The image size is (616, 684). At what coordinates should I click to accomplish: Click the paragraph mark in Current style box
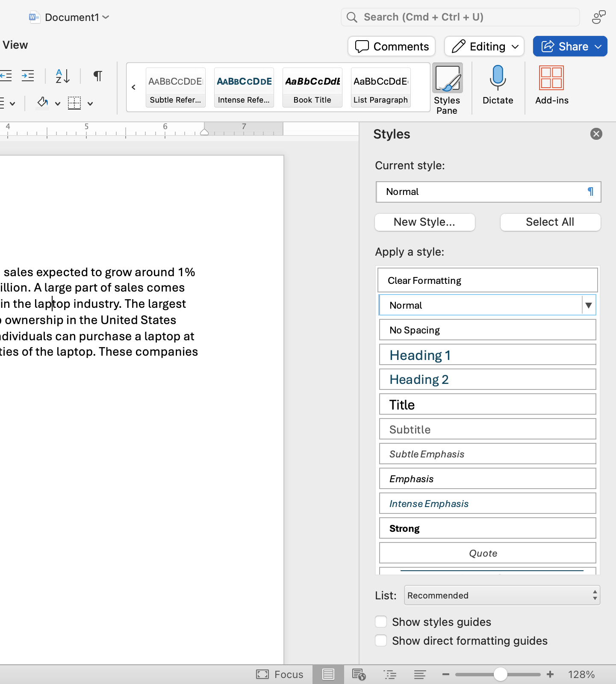point(591,192)
